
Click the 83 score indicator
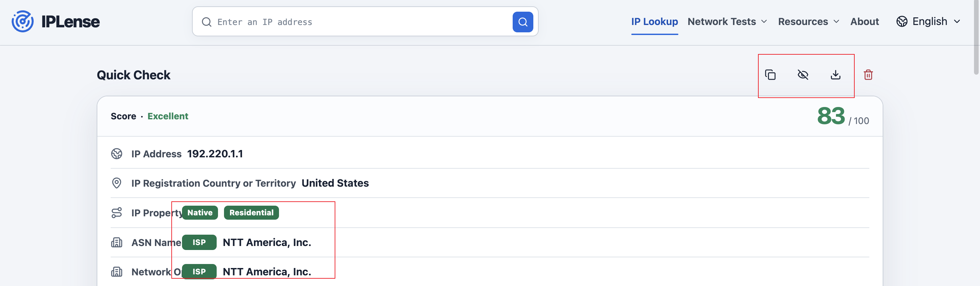(x=831, y=116)
